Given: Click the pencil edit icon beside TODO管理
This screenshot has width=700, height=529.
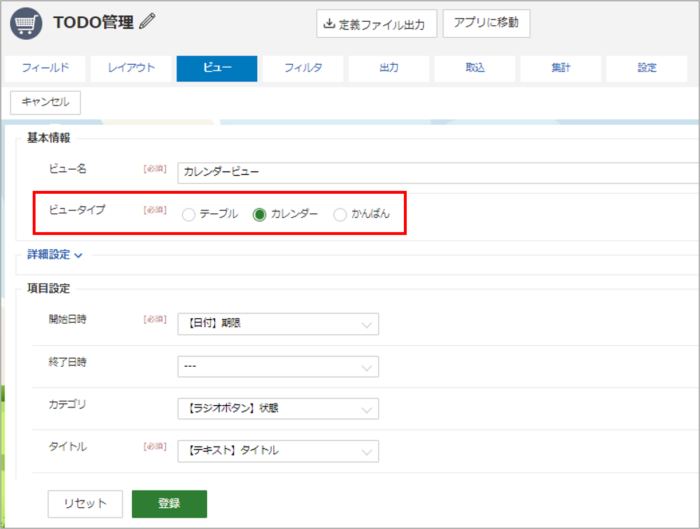Looking at the screenshot, I should pos(147,21).
